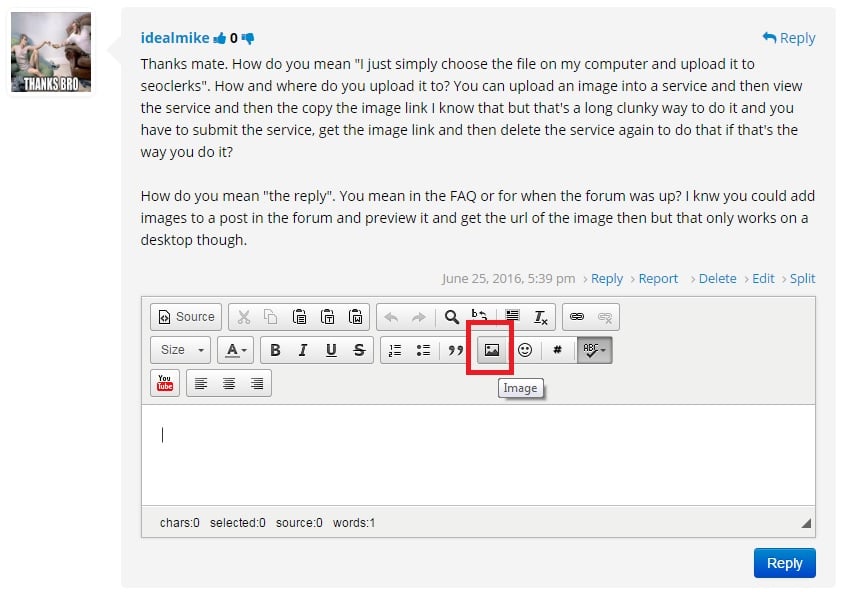Click the block quote icon
Screen dimensions: 842x592
coord(455,350)
